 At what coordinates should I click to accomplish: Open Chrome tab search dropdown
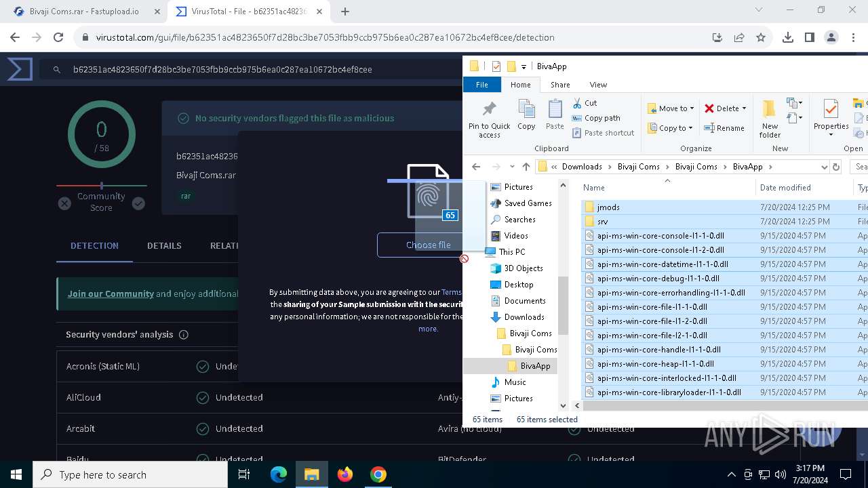[x=759, y=10]
